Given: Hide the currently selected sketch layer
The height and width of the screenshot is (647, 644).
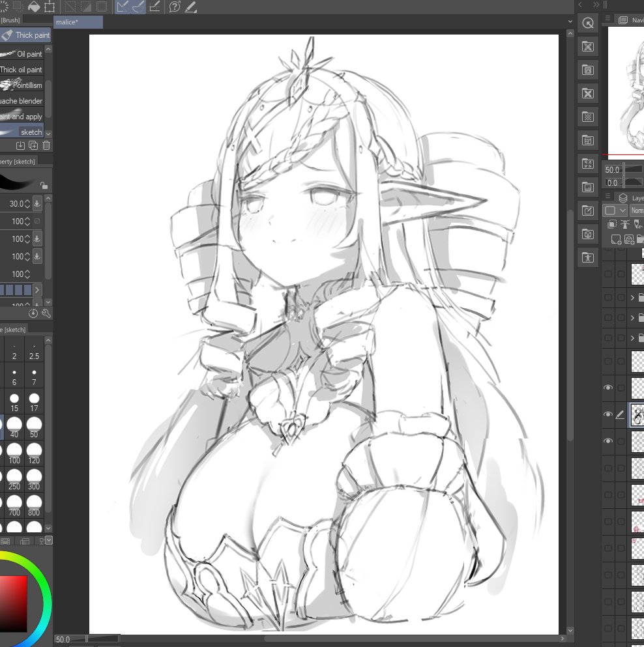Looking at the screenshot, I should [607, 414].
